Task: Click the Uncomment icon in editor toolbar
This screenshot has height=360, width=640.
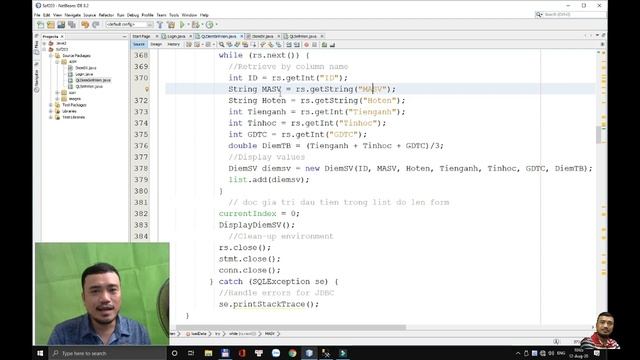Action: [332, 44]
